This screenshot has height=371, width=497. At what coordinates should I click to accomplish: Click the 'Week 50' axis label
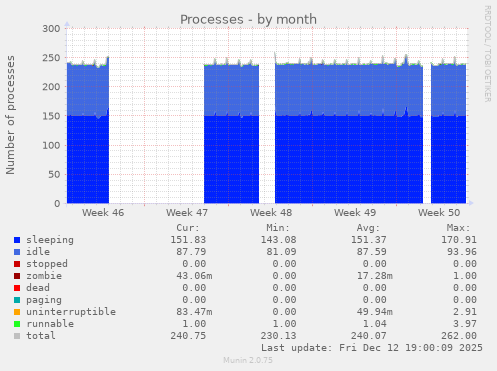pos(439,213)
